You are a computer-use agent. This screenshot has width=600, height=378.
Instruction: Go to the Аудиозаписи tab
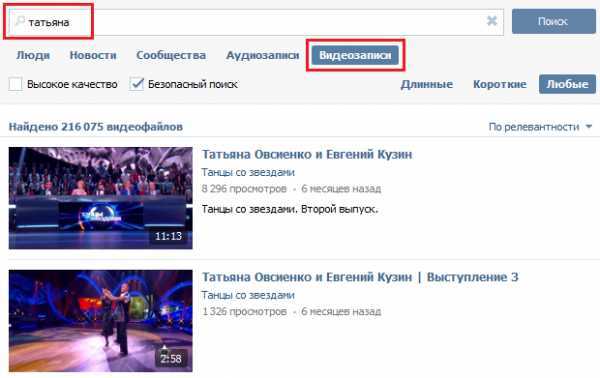click(x=262, y=55)
